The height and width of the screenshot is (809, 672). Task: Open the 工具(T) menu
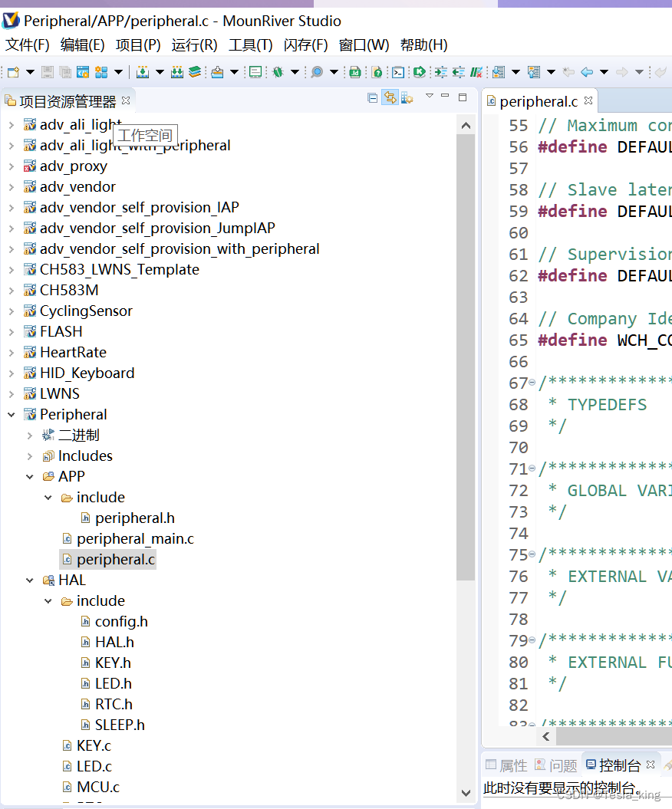(250, 45)
